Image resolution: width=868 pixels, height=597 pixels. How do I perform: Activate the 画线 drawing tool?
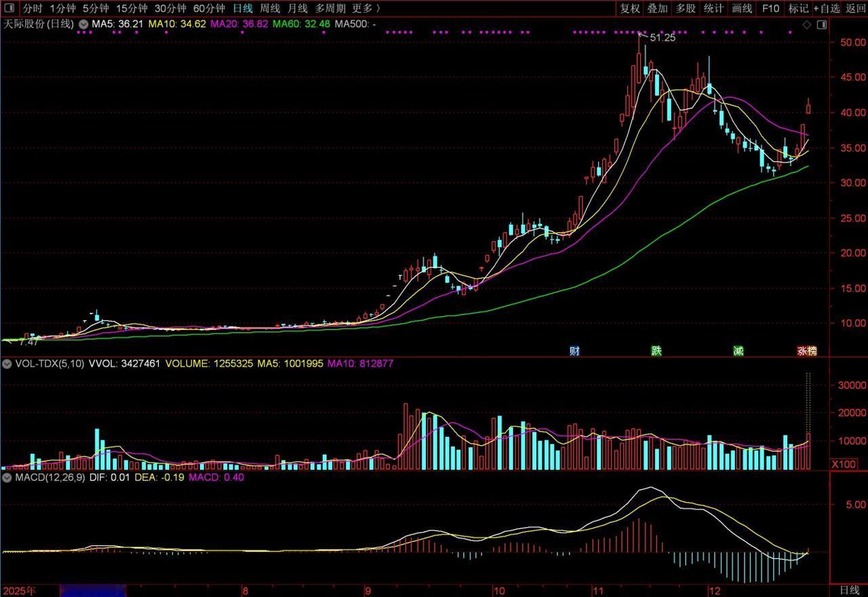click(742, 8)
